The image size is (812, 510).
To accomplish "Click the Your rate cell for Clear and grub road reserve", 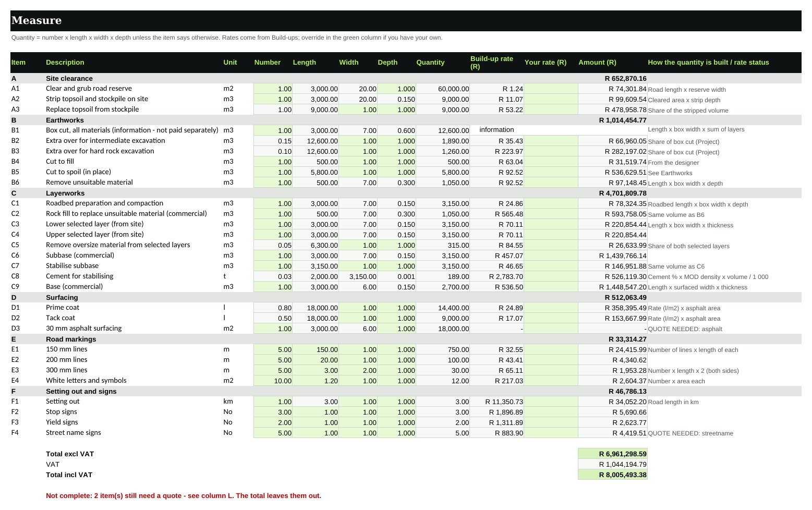I will pyautogui.click(x=551, y=89).
